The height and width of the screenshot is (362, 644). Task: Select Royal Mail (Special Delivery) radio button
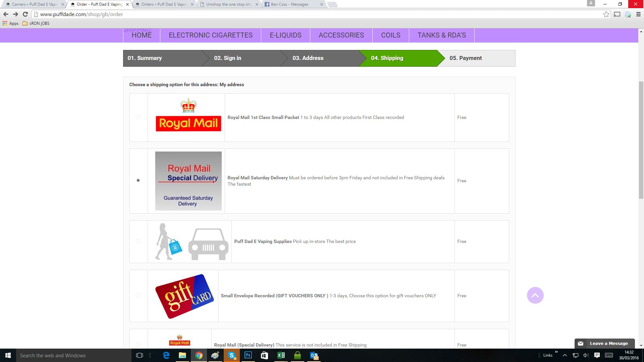(138, 345)
